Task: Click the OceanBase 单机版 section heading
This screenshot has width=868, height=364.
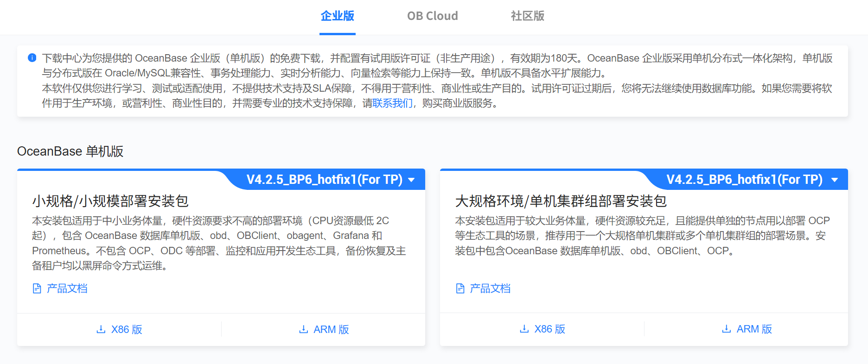Action: 70,151
